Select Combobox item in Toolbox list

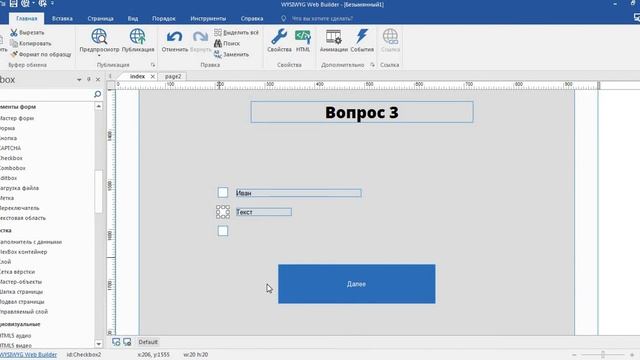tap(13, 168)
